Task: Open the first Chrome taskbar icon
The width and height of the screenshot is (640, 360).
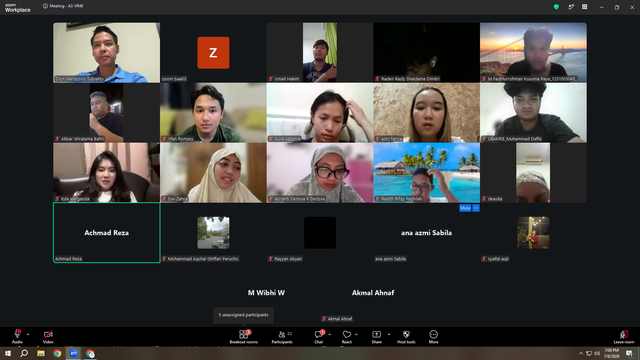Action: tap(57, 353)
